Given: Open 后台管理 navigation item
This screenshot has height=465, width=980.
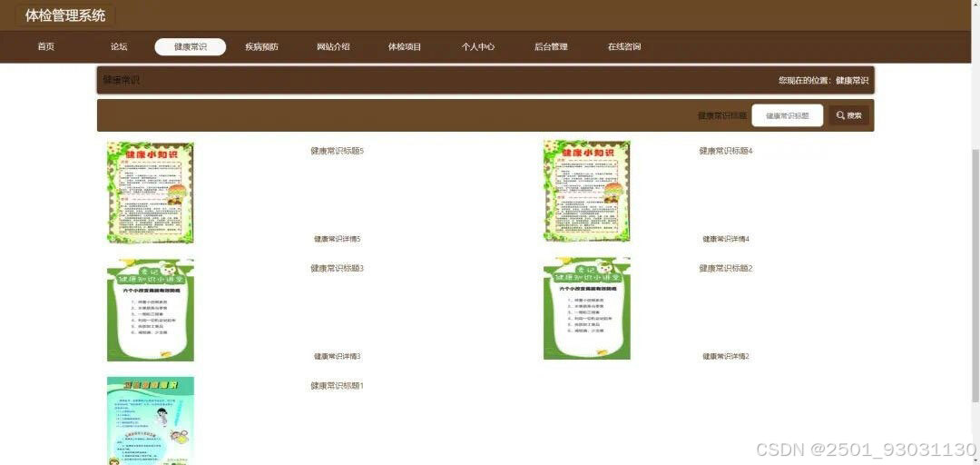Looking at the screenshot, I should coord(551,46).
